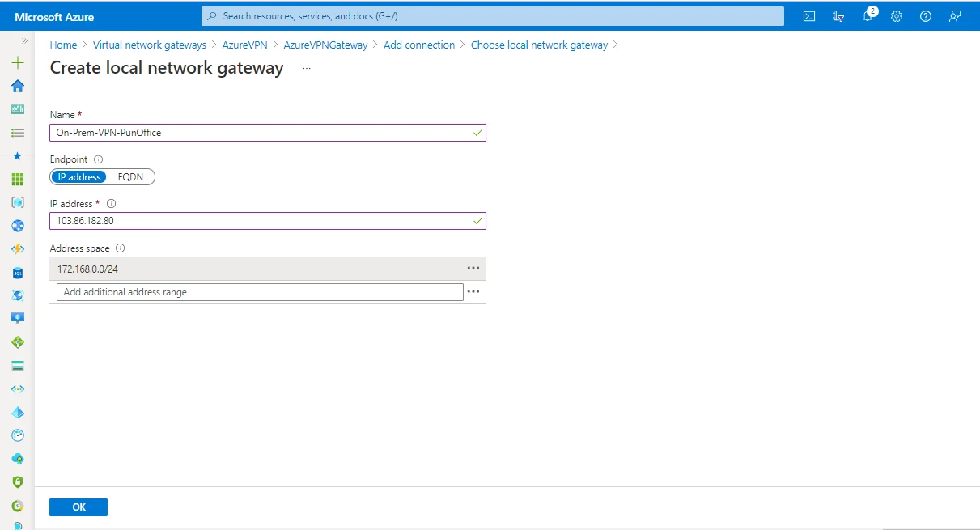Select the Home icon in the sidebar
Image resolution: width=980 pixels, height=530 pixels.
[x=18, y=86]
